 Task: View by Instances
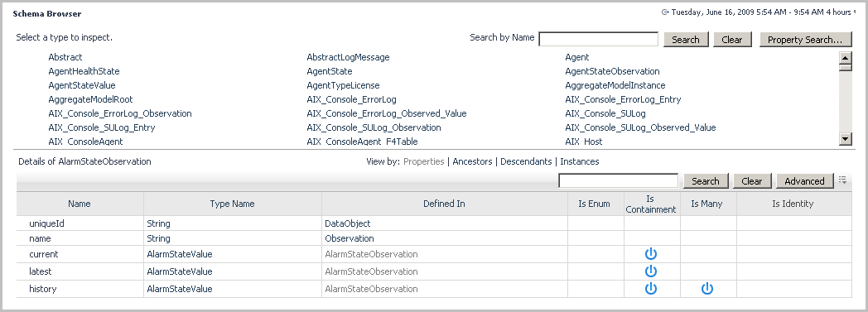pyautogui.click(x=580, y=161)
